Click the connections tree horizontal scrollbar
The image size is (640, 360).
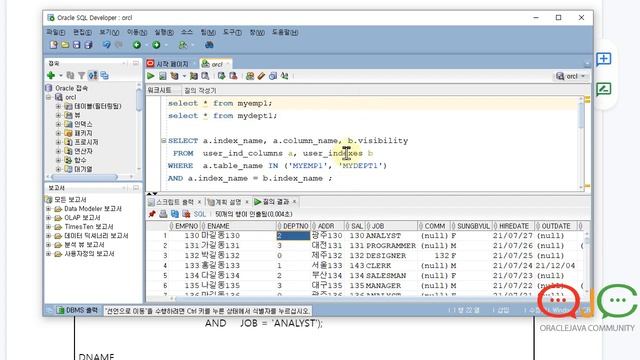[x=89, y=177]
